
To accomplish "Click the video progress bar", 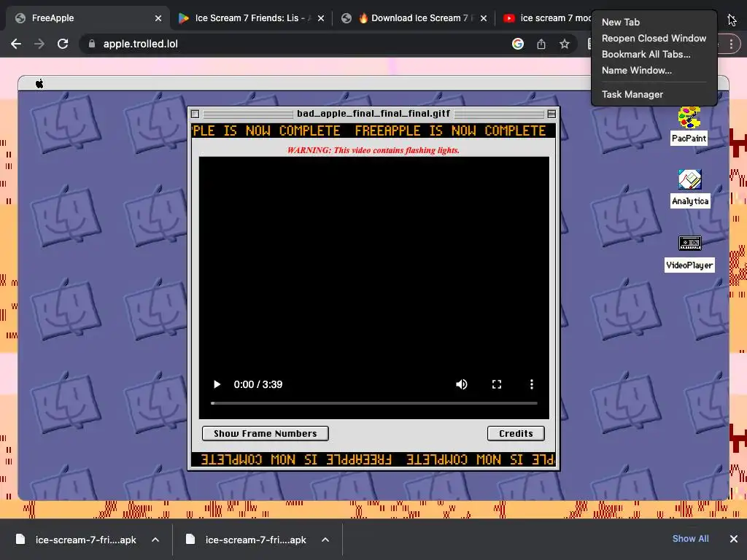I will click(374, 403).
